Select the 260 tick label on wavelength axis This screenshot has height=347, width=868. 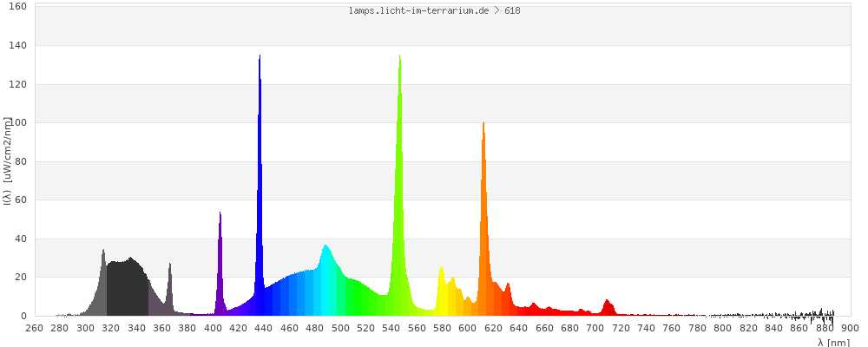pyautogui.click(x=34, y=328)
